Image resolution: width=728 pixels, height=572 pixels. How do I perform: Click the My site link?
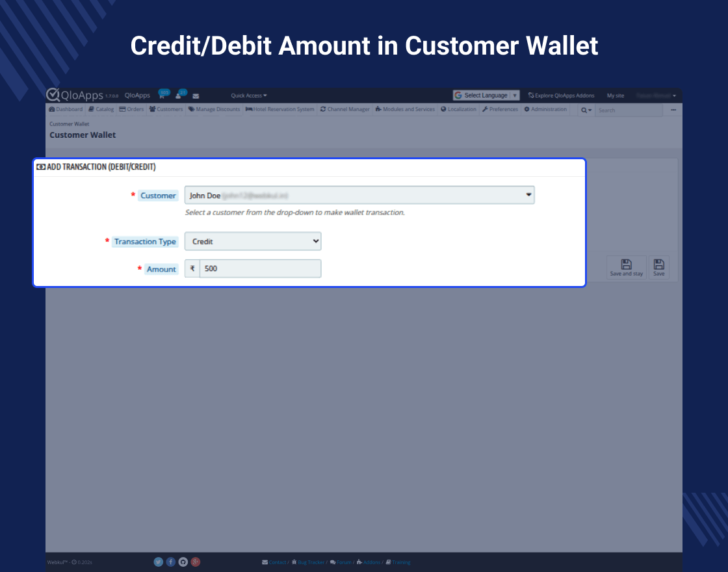click(616, 96)
